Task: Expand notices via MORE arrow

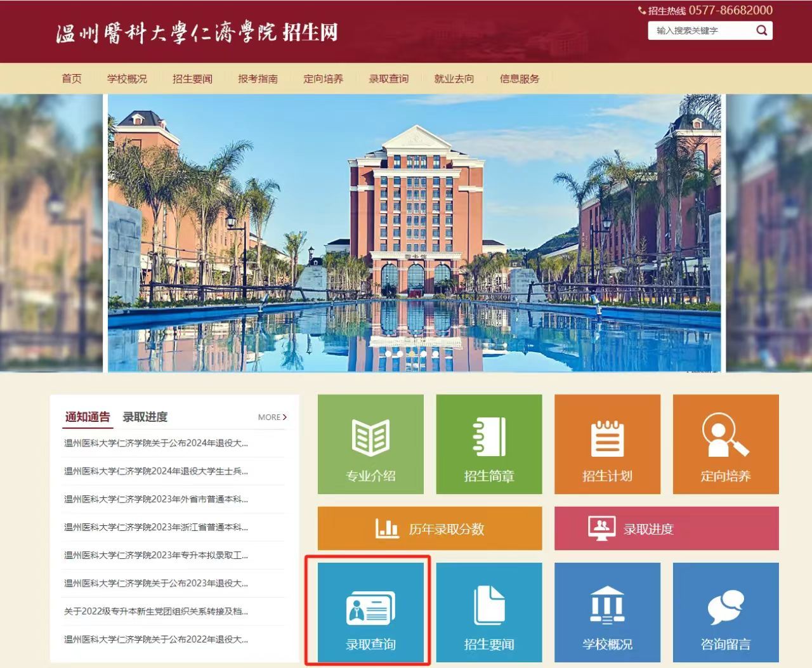Action: click(272, 417)
